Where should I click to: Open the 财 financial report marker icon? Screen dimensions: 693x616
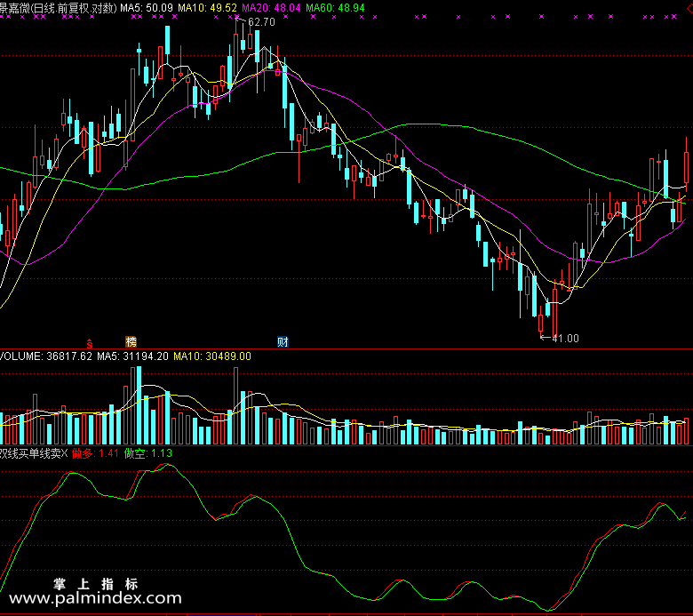(283, 342)
